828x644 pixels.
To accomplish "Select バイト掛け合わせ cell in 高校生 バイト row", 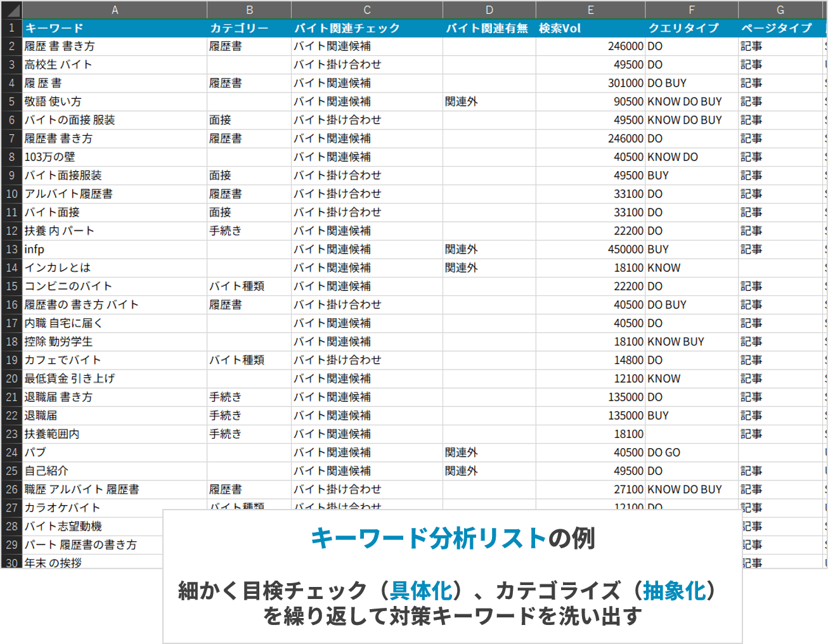I will [x=367, y=65].
